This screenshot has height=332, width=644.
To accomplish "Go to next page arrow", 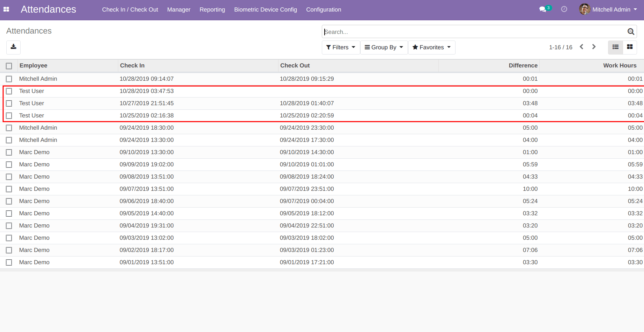I will [594, 47].
